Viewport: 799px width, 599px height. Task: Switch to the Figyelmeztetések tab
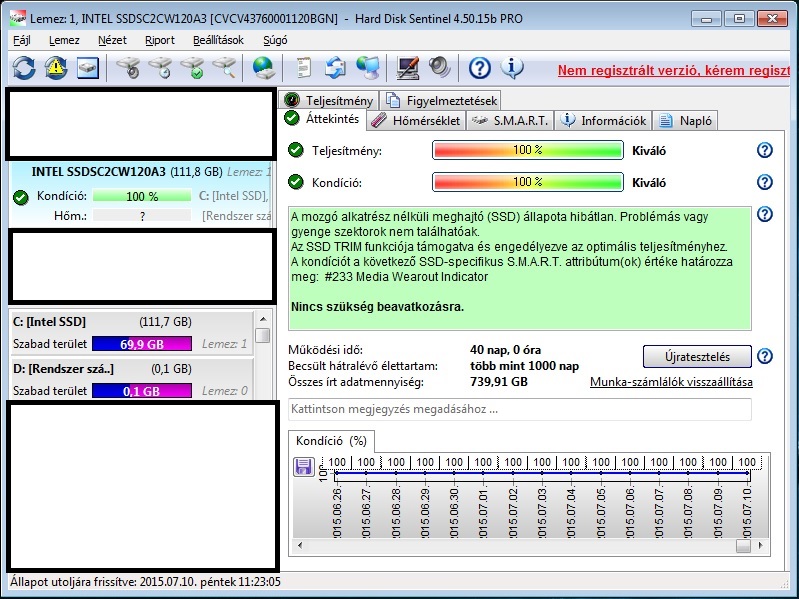tap(441, 100)
